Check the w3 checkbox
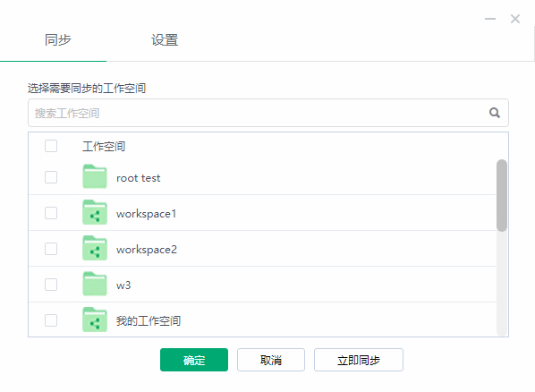 tap(51, 285)
